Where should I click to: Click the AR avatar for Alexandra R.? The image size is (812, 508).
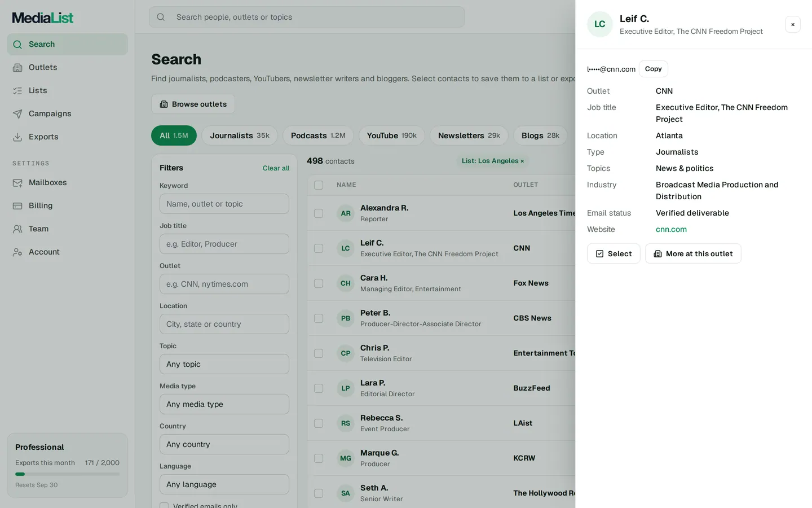pos(346,213)
